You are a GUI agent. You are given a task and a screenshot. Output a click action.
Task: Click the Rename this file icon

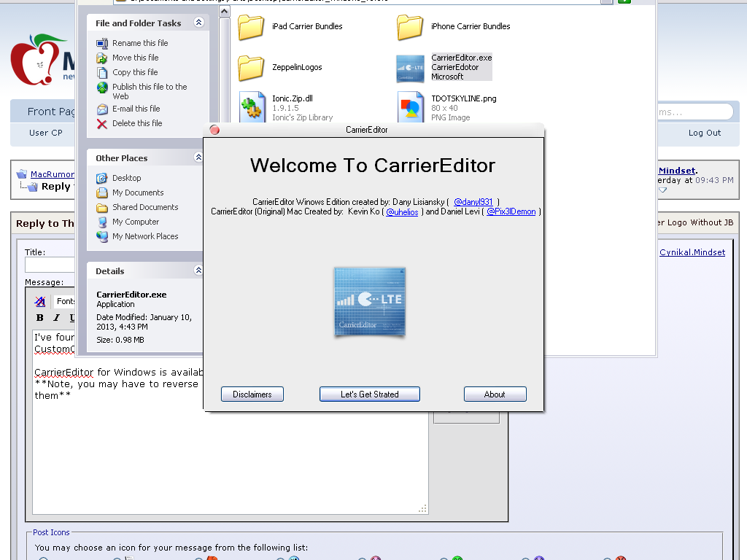point(102,43)
